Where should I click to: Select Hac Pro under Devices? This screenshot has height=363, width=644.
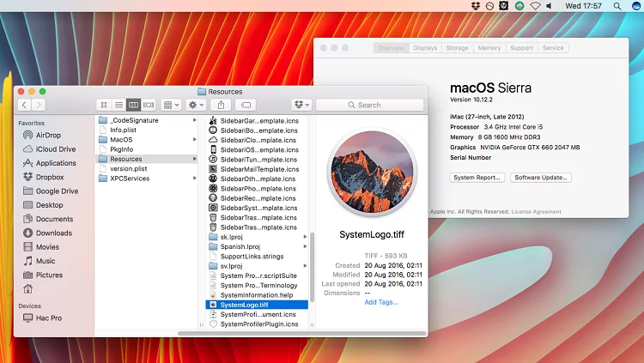[x=43, y=318]
